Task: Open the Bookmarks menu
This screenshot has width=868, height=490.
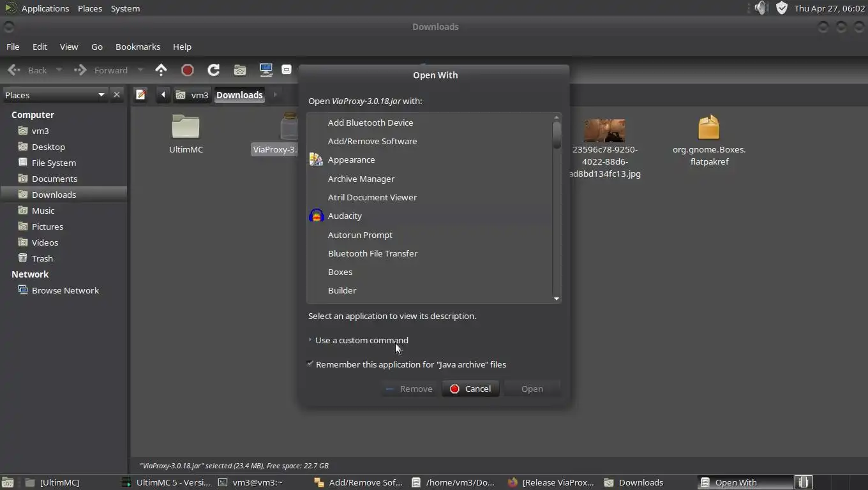Action: pyautogui.click(x=138, y=47)
